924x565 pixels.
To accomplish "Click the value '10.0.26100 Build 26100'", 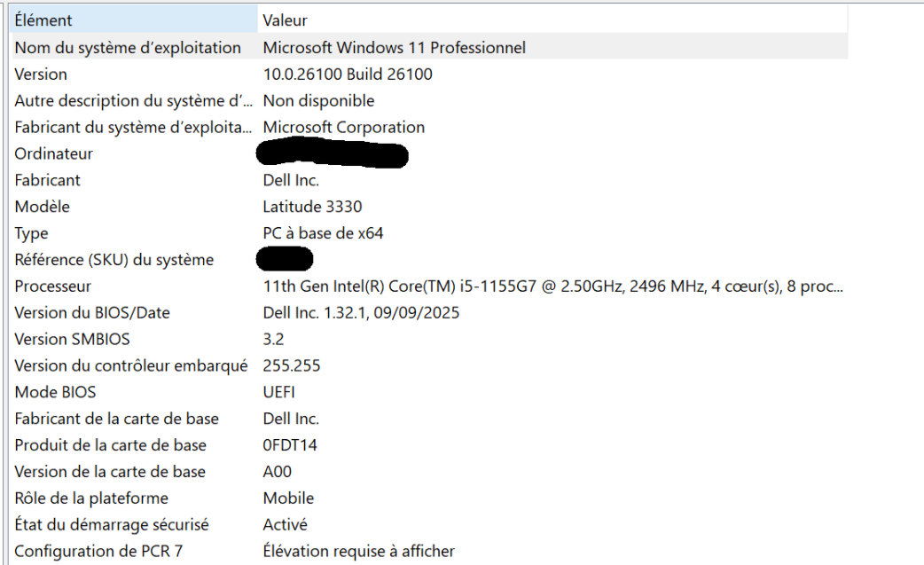I will [348, 75].
